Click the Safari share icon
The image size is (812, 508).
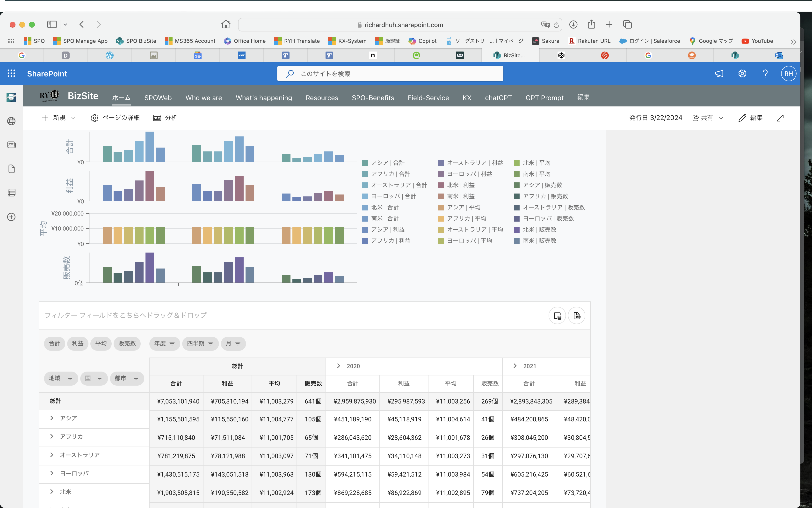tap(592, 24)
